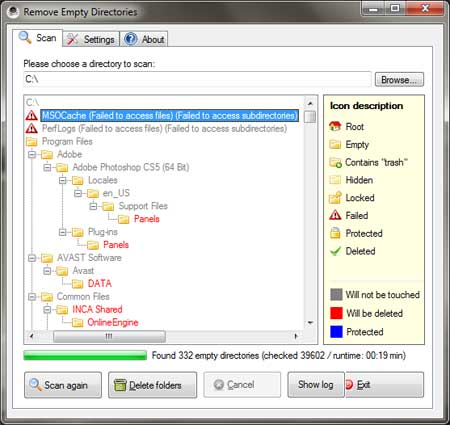Click the OnlineEngine folder icon
The width and height of the screenshot is (450, 425).
tap(78, 322)
